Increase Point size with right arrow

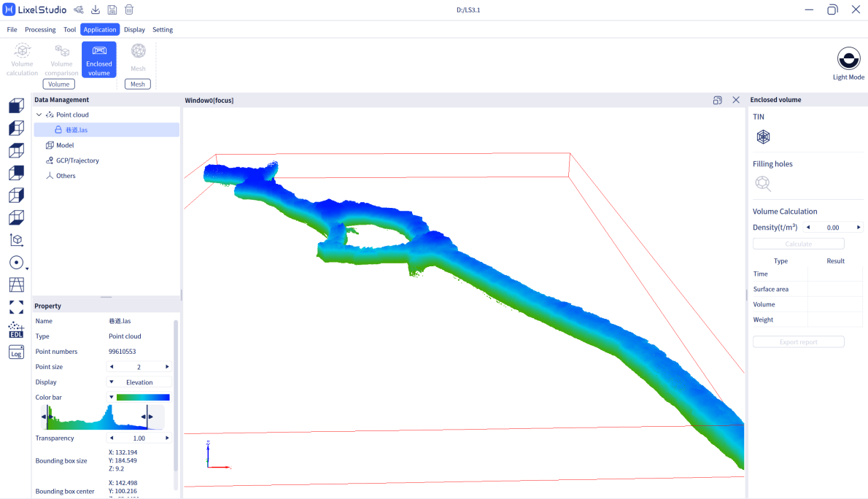tap(167, 367)
